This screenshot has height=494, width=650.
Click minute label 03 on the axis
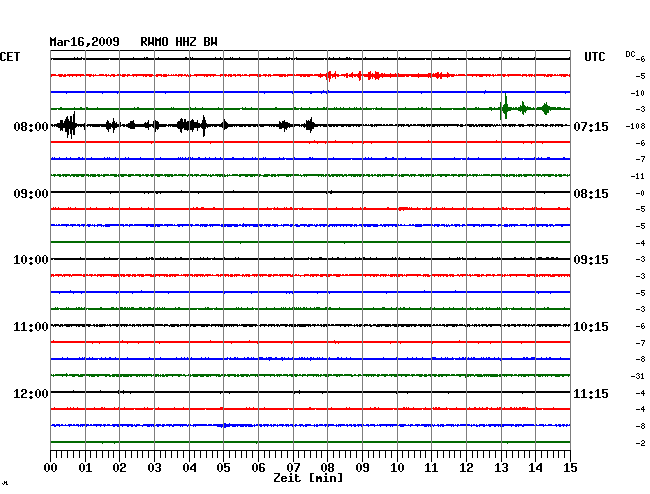pyautogui.click(x=154, y=467)
